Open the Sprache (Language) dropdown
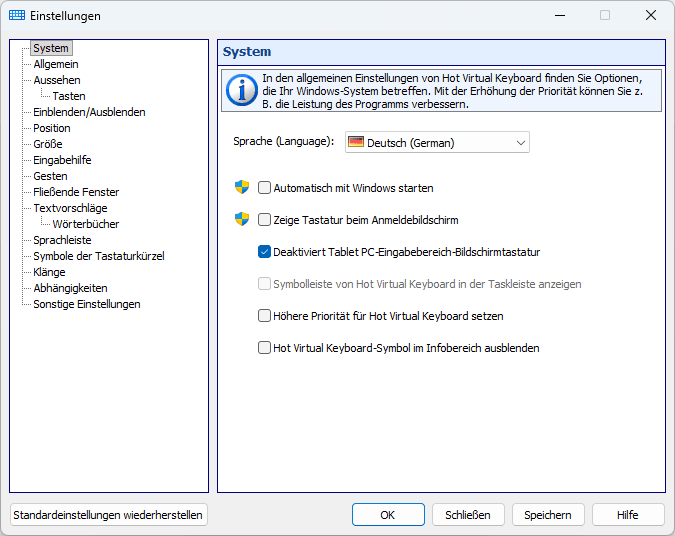 coord(437,143)
